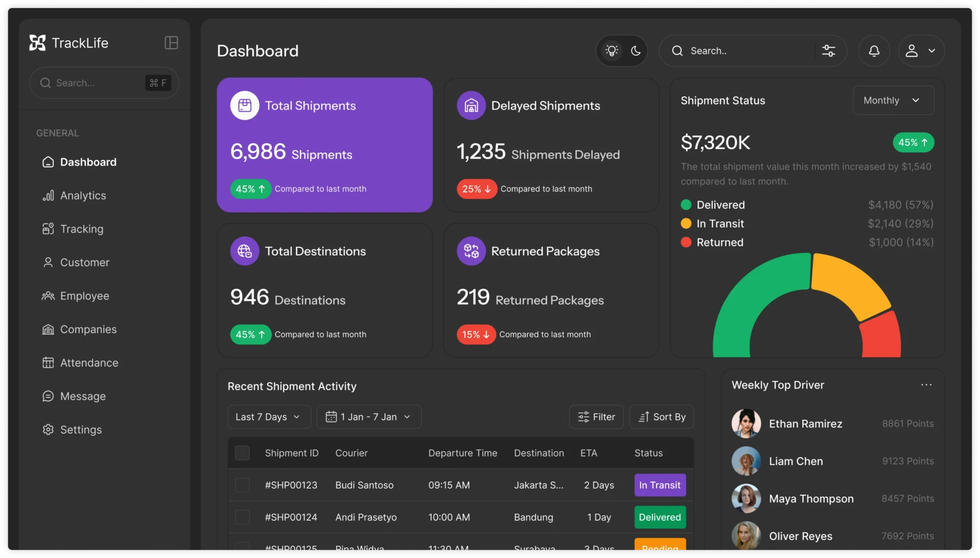The height and width of the screenshot is (558, 980).
Task: Switch to light mode sun icon
Action: pos(611,50)
